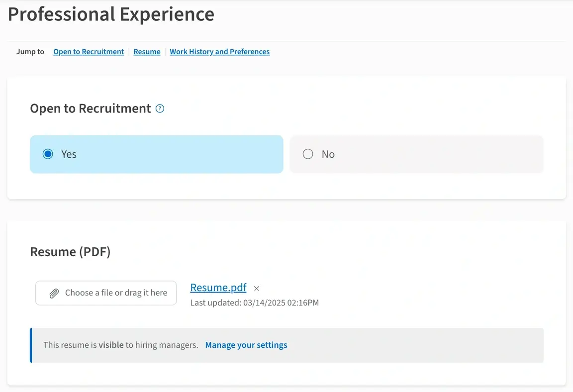Image resolution: width=573 pixels, height=392 pixels.
Task: Click the resume is visible notice text
Action: coord(120,345)
